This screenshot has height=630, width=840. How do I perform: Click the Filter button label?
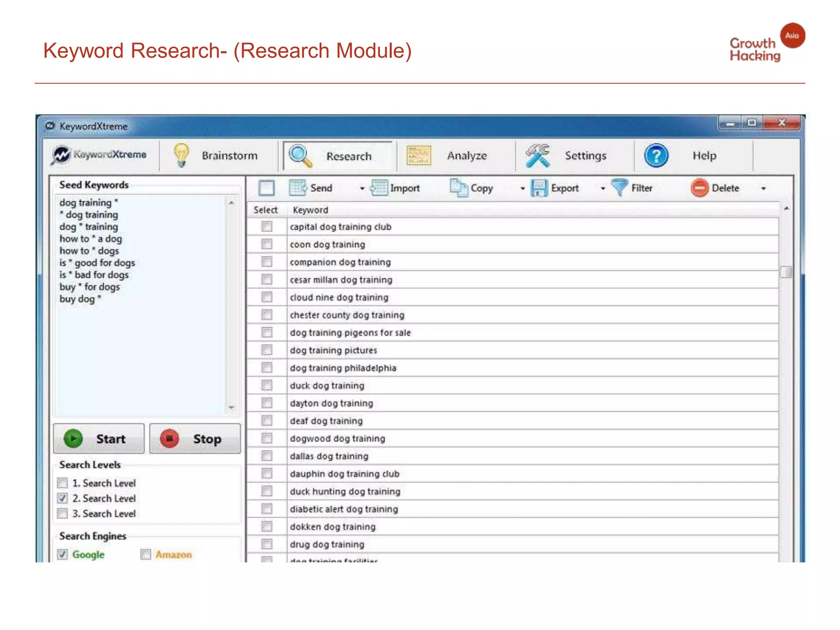point(642,188)
